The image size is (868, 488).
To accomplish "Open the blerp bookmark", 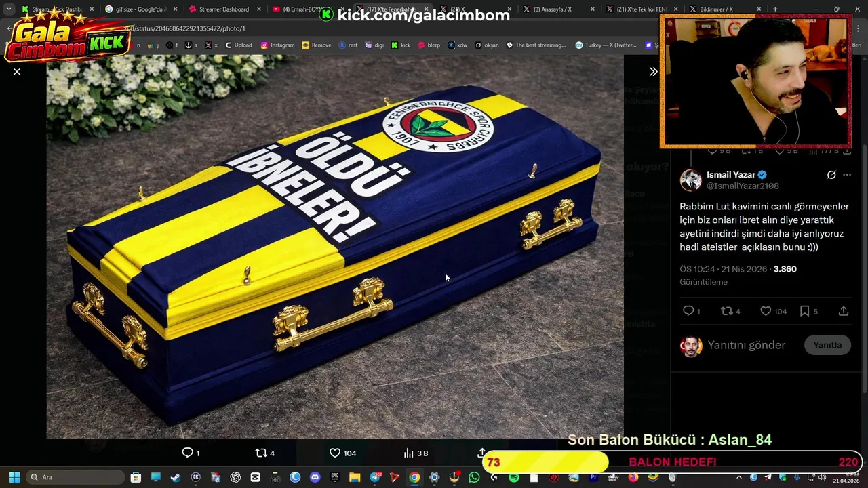I will pos(429,45).
